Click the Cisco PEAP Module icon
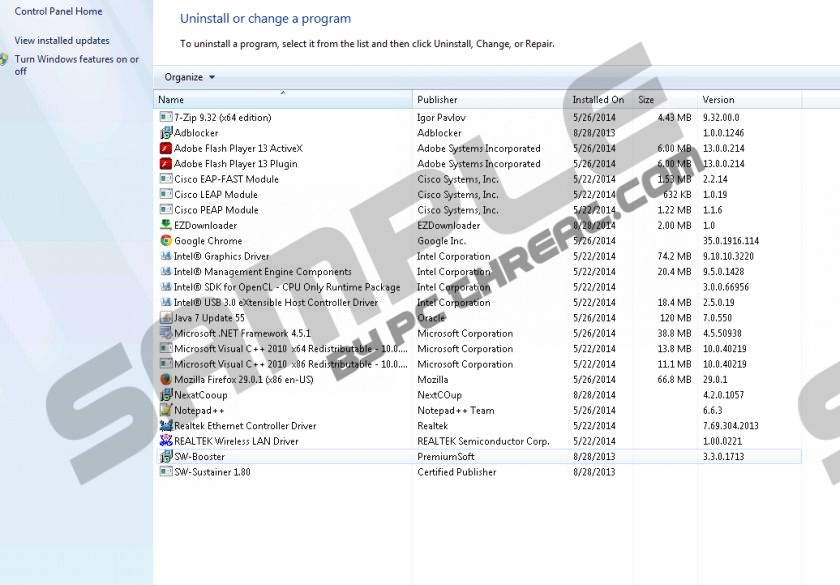Viewport: 840px width, 585px height. pos(166,209)
